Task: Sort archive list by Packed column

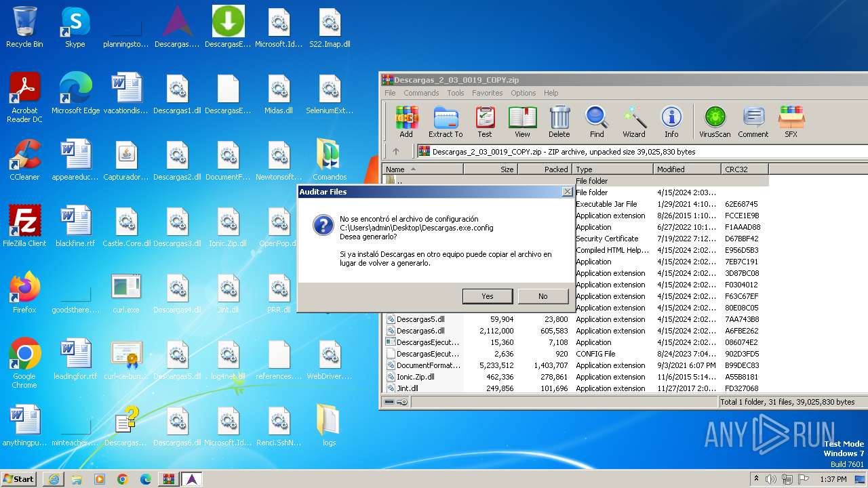Action: [545, 169]
